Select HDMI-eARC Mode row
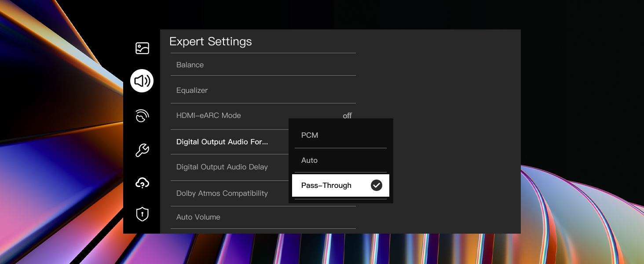This screenshot has width=644, height=264. pos(263,116)
